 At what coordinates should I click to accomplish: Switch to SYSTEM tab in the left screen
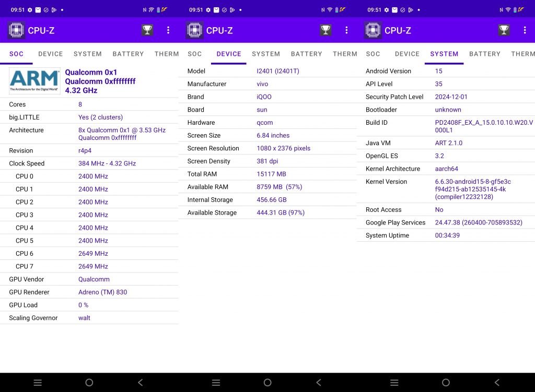[x=88, y=54]
